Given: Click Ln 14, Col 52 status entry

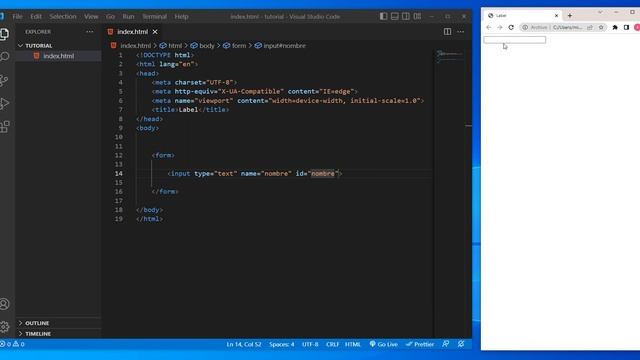Looking at the screenshot, I should [x=244, y=344].
